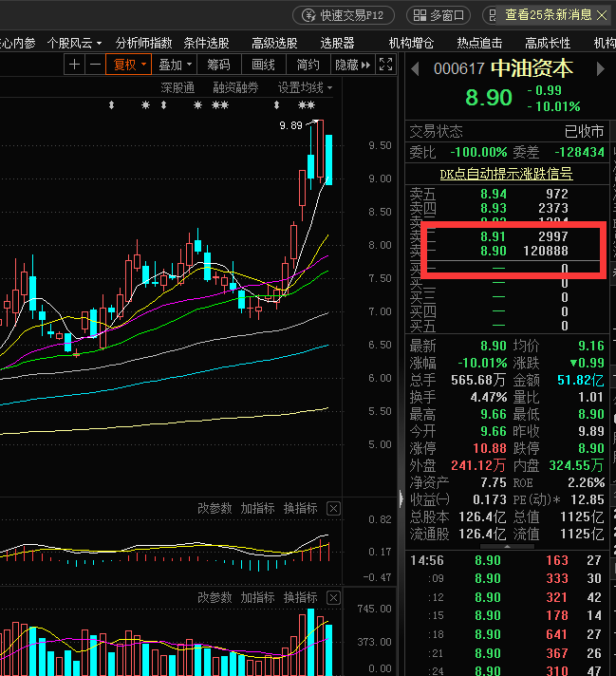Click 换指标 in the MACD panel

[x=300, y=509]
